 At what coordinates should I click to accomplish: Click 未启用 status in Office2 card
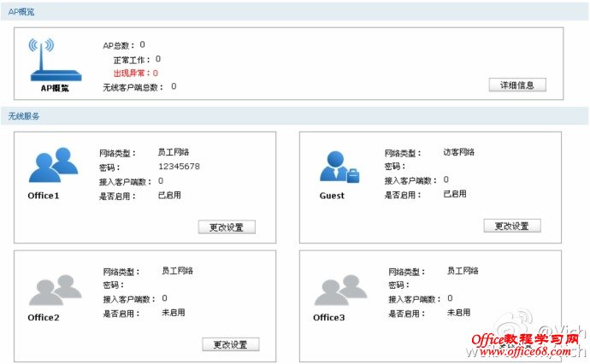tap(173, 313)
